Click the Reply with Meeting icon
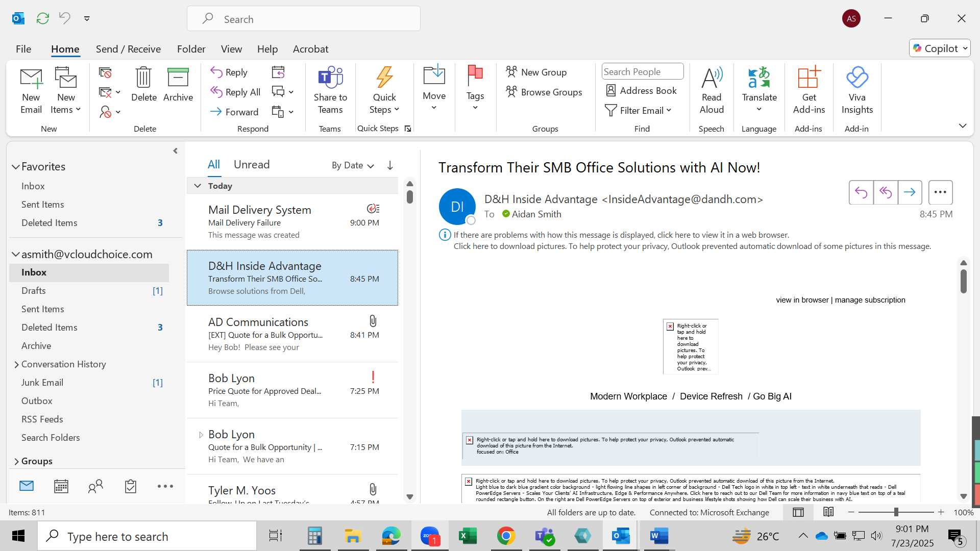The height and width of the screenshot is (551, 980). (x=278, y=72)
